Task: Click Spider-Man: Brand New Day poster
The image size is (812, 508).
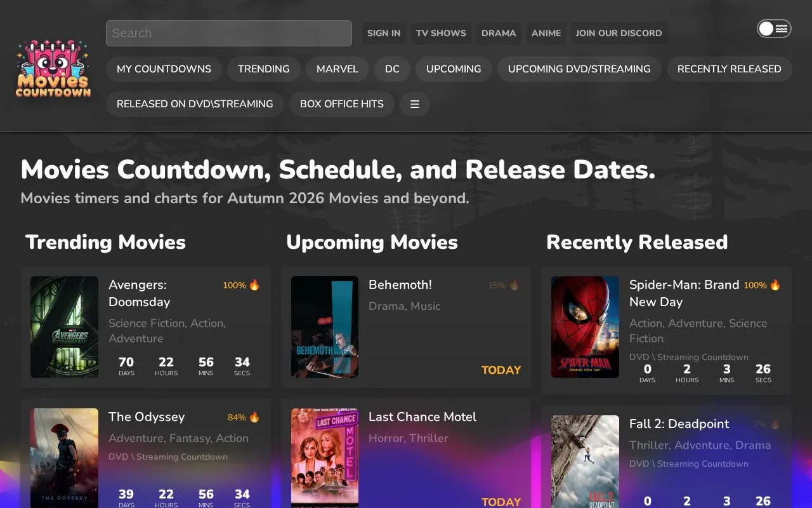Action: coord(585,327)
